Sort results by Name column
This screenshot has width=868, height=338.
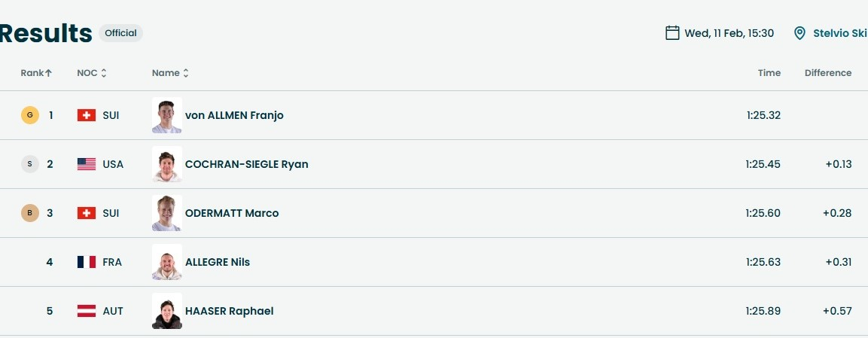click(x=170, y=73)
